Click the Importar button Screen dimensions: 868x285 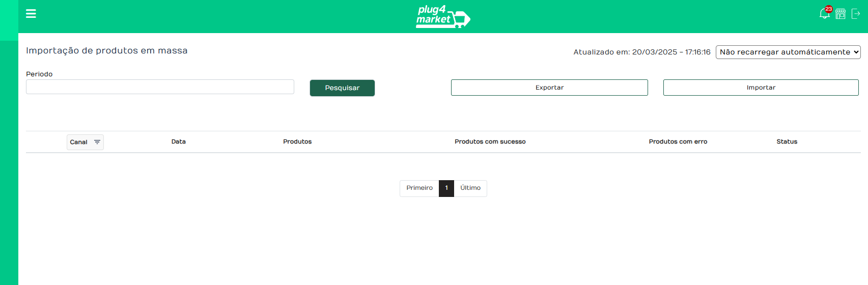click(x=761, y=88)
